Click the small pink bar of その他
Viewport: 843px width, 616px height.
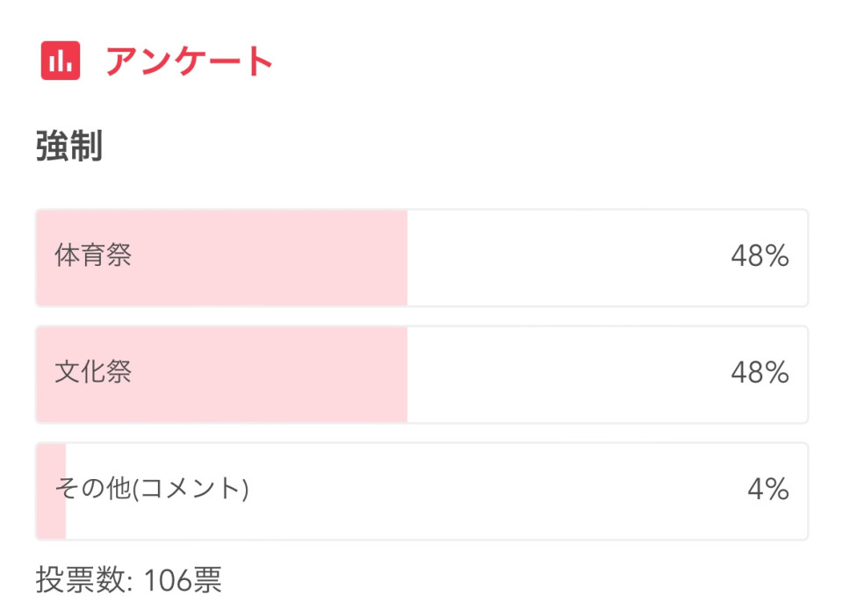point(52,491)
